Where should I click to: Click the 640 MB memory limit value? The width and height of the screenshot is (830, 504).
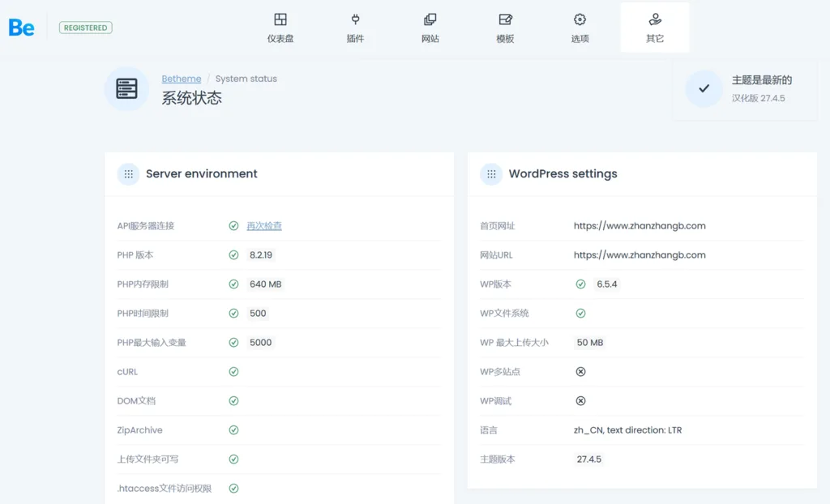tap(266, 284)
